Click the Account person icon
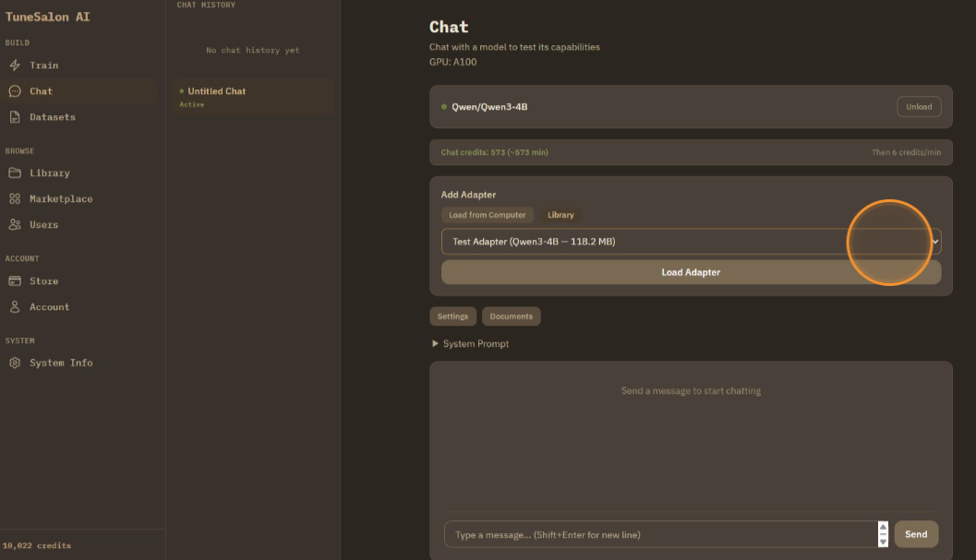976x560 pixels. pyautogui.click(x=15, y=307)
